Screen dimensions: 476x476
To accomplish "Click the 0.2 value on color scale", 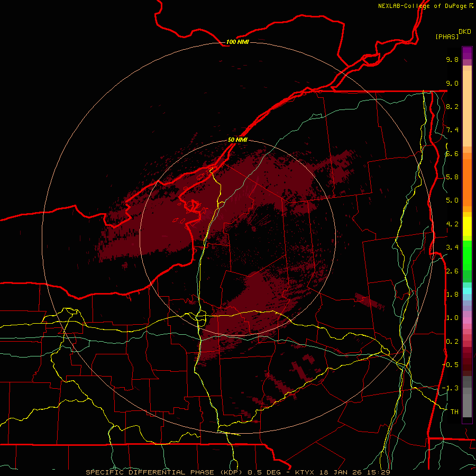I will [452, 342].
